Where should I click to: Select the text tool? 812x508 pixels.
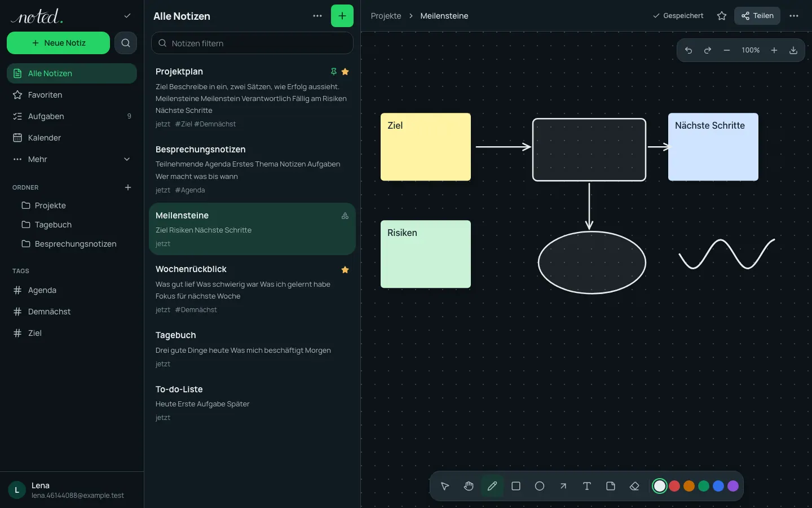tap(587, 486)
